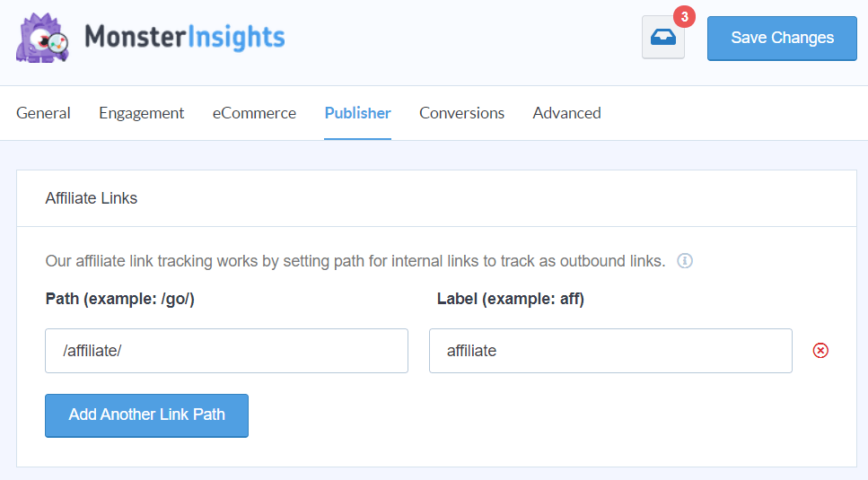Image resolution: width=868 pixels, height=480 pixels.
Task: Click the info icon beside affiliate description
Action: pyautogui.click(x=685, y=261)
